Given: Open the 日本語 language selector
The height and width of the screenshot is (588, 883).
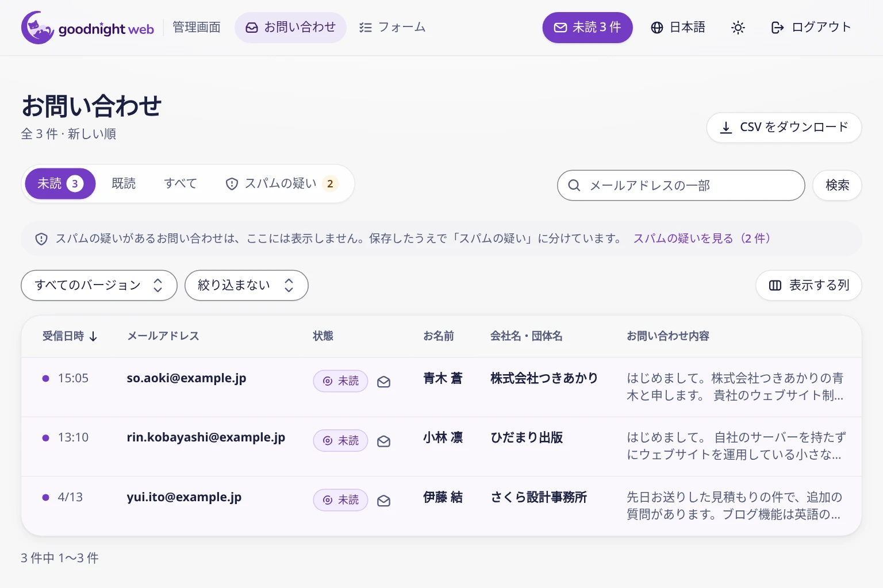Looking at the screenshot, I should coord(678,28).
